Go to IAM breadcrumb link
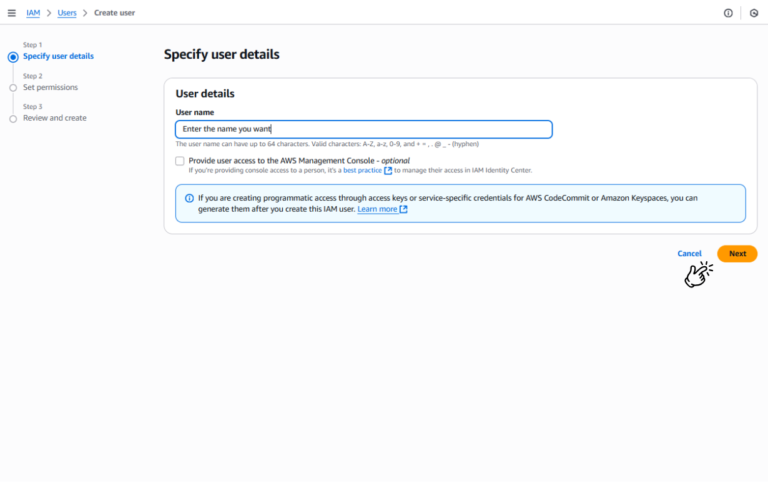The image size is (768, 483). pos(33,13)
